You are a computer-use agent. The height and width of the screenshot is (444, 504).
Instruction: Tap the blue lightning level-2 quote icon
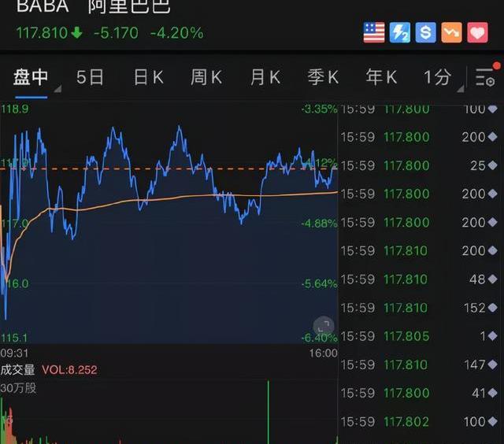400,32
